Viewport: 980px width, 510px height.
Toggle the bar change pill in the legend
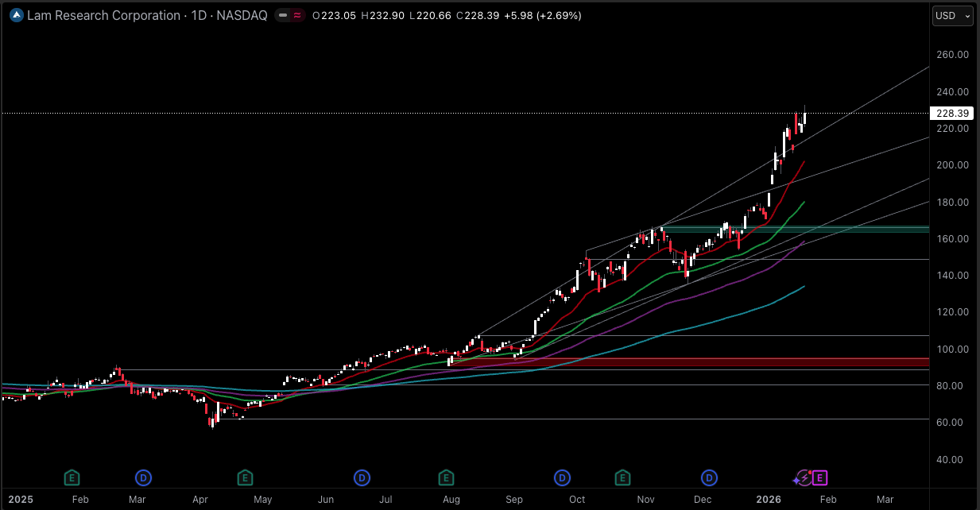(x=282, y=14)
